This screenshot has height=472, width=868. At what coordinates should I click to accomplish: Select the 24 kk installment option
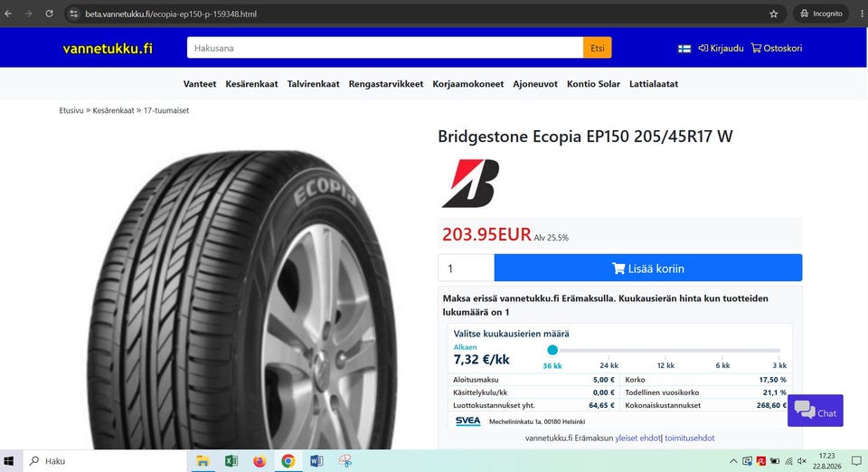(x=609, y=365)
